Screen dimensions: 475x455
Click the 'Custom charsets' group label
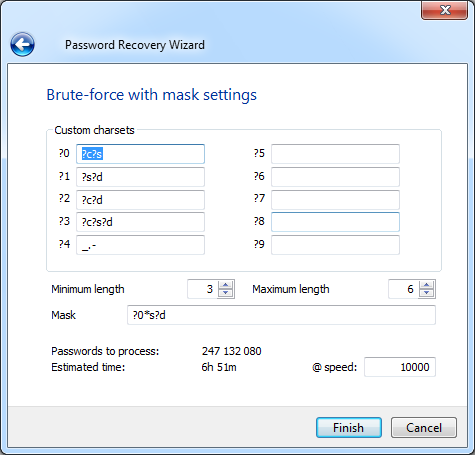[94, 130]
